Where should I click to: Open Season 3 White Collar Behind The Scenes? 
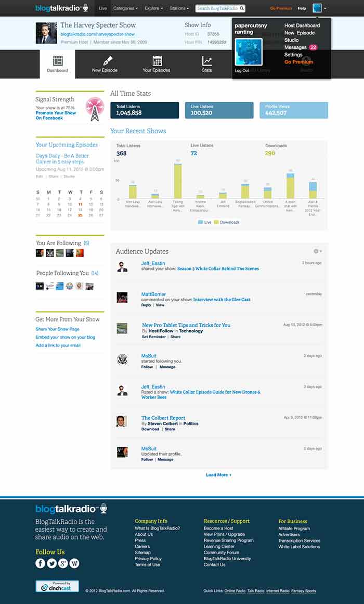(218, 268)
